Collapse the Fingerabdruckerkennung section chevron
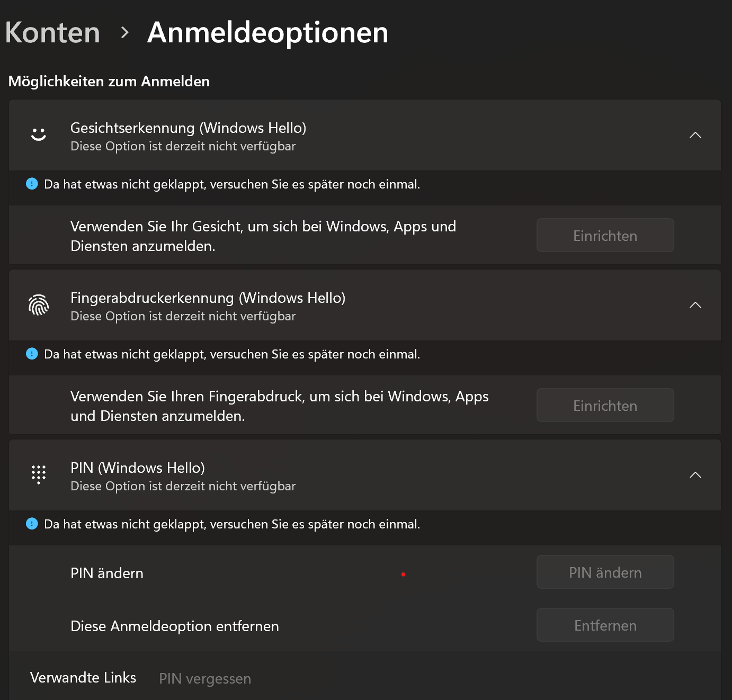The height and width of the screenshot is (700, 732). pos(695,305)
